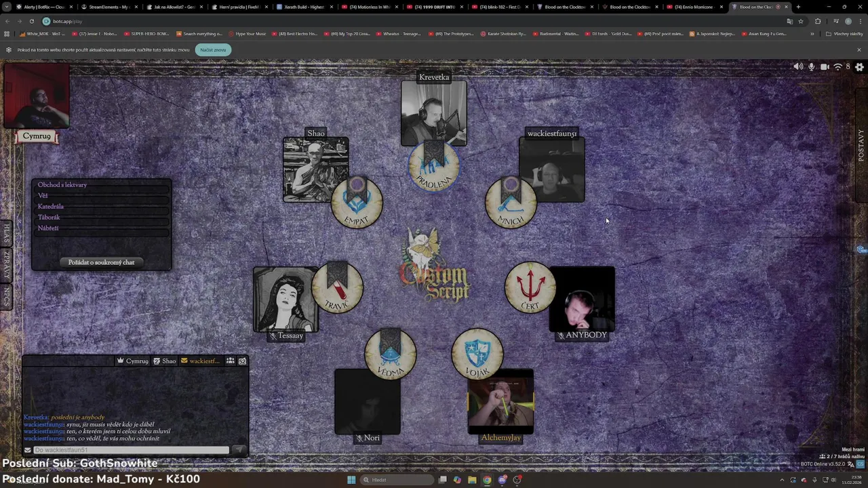Switch to the wackiestf... chat tab
The image size is (868, 488).
tap(200, 361)
